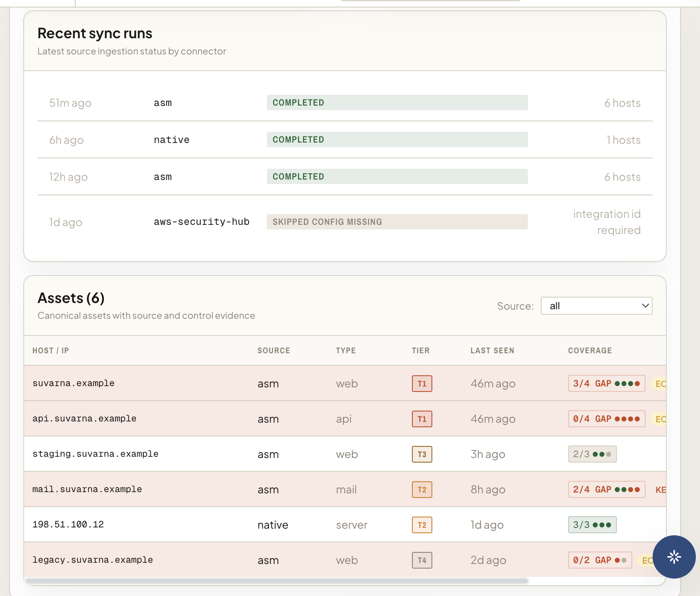Image resolution: width=700 pixels, height=596 pixels.
Task: Click the LAST SEEN column header
Action: coord(492,350)
